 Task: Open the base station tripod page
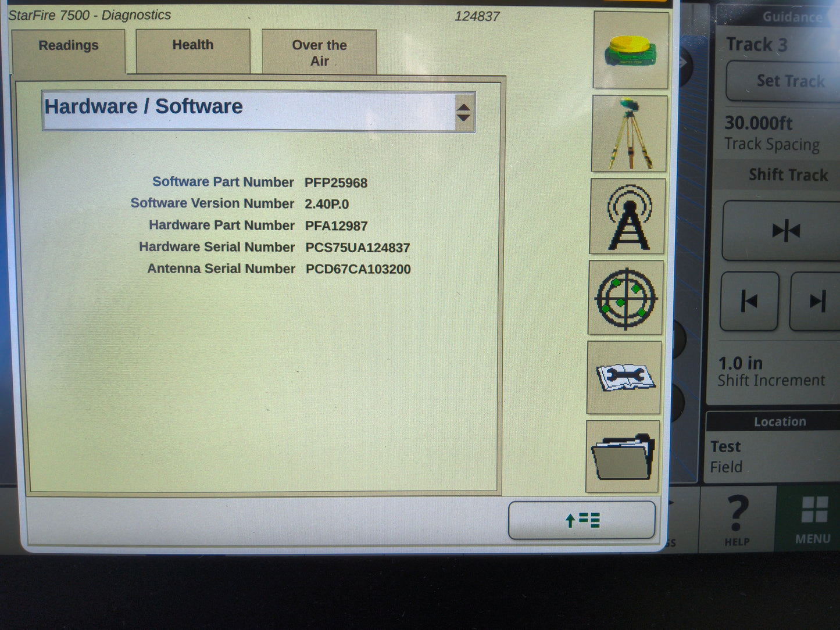click(628, 133)
